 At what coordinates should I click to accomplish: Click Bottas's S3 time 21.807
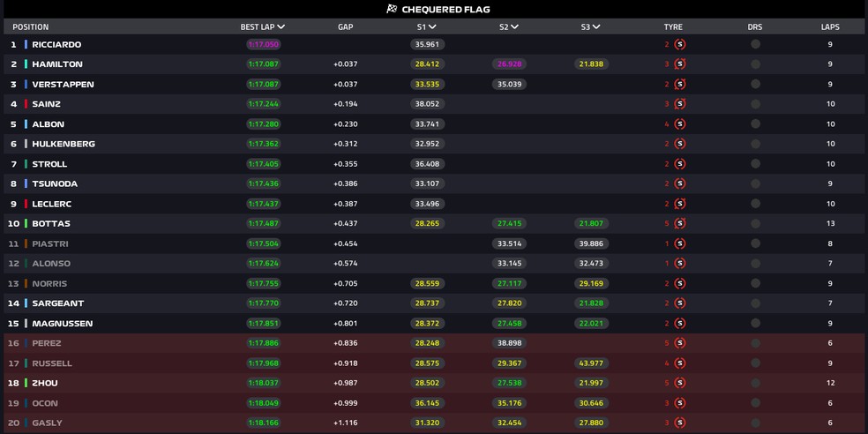tap(591, 224)
